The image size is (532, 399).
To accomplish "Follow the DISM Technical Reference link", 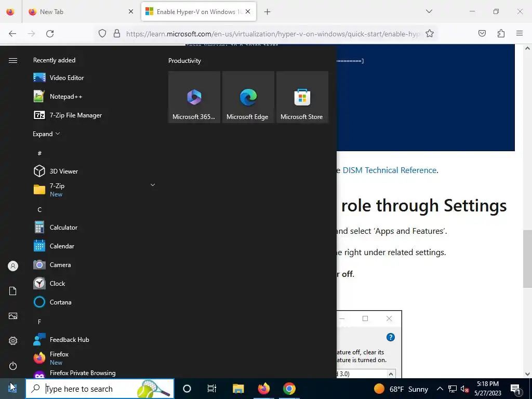I will pyautogui.click(x=390, y=170).
